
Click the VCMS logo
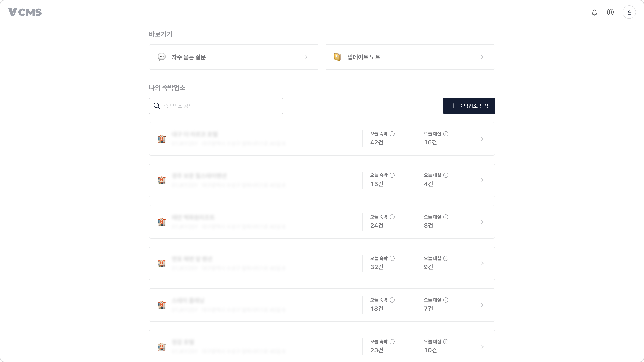(x=25, y=12)
